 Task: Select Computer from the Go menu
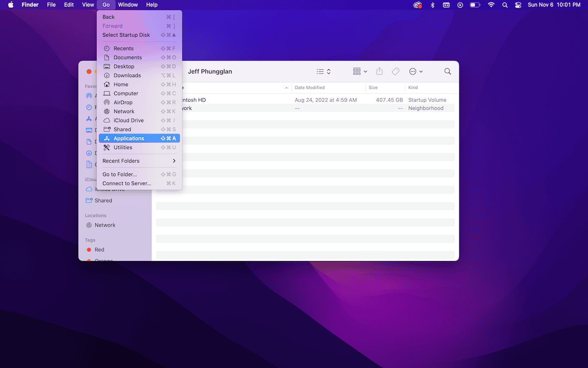pos(139,93)
